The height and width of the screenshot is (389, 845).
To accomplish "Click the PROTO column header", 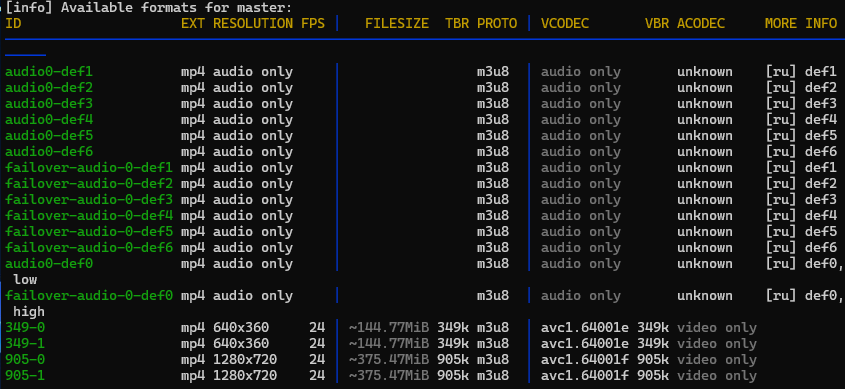I will (497, 24).
